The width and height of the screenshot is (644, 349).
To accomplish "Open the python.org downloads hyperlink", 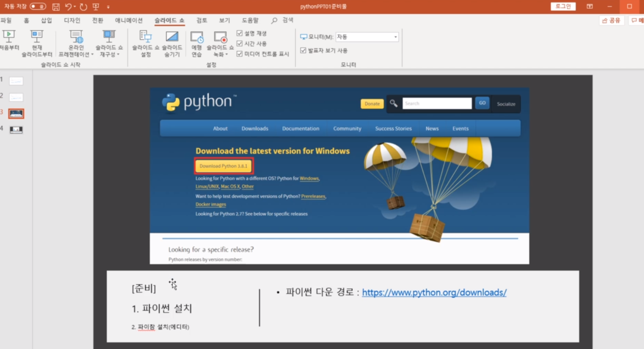I will (x=434, y=293).
